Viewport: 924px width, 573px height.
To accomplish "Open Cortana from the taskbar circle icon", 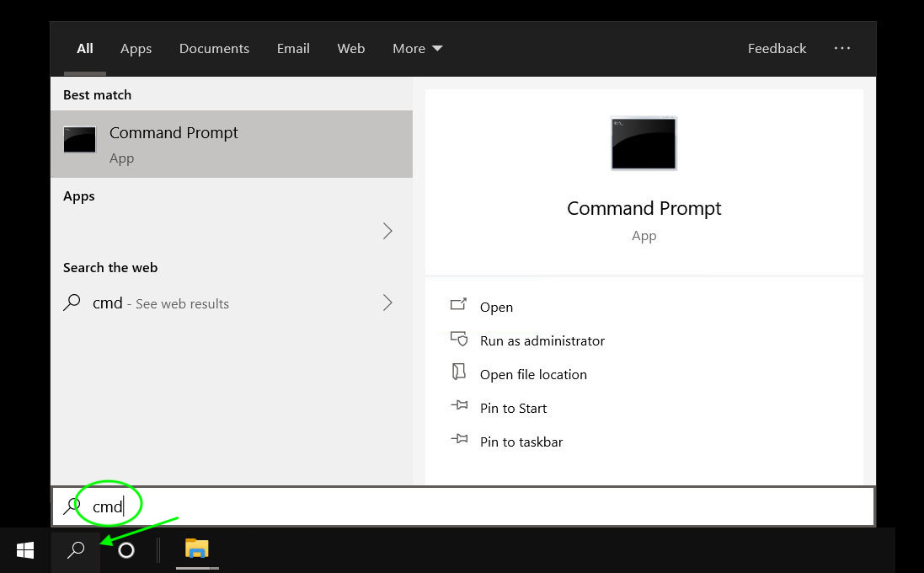I will point(126,550).
